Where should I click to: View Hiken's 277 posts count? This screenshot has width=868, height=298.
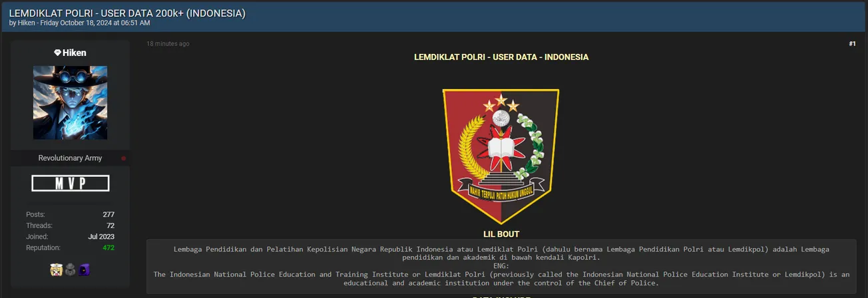pyautogui.click(x=108, y=214)
